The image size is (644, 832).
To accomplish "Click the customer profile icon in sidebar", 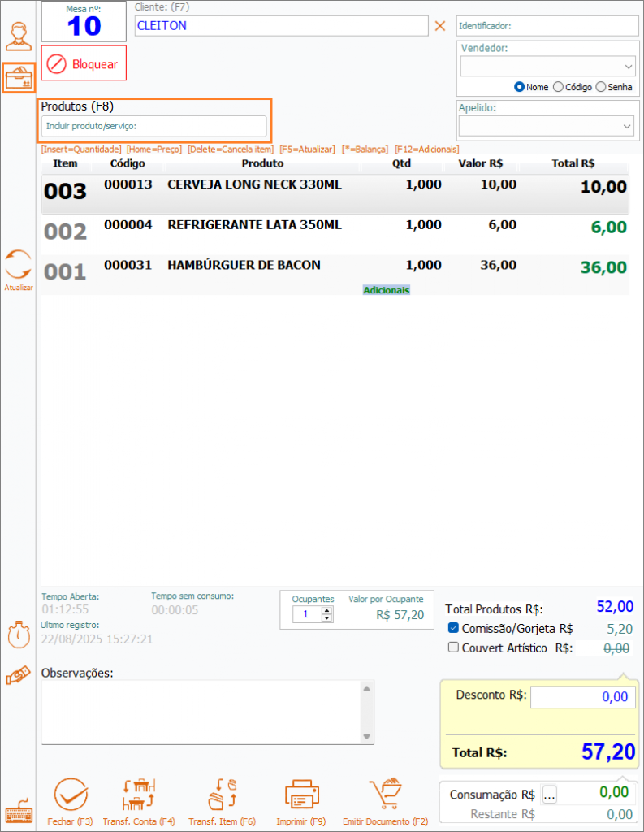I will (x=18, y=37).
